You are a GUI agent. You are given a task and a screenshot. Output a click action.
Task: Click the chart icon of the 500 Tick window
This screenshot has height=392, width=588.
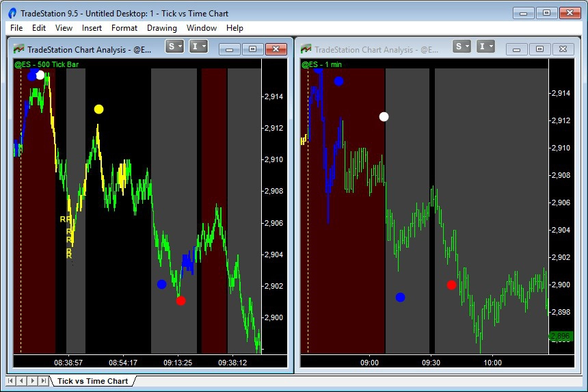pyautogui.click(x=18, y=49)
